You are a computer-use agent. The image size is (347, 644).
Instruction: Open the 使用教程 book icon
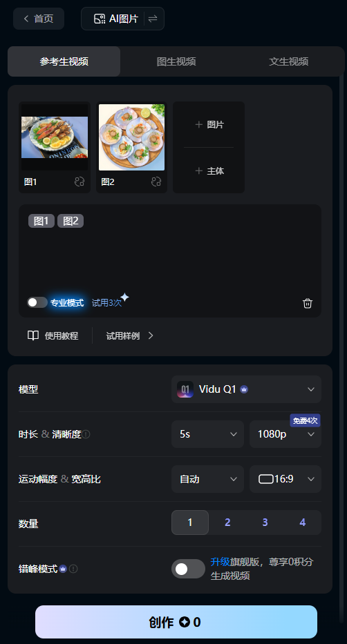[x=33, y=335]
